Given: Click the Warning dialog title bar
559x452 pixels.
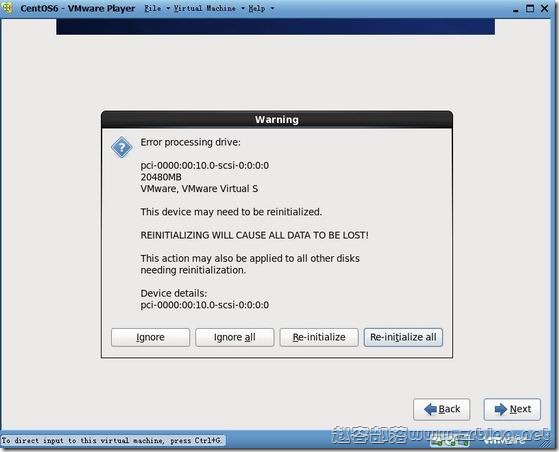Looking at the screenshot, I should (277, 120).
